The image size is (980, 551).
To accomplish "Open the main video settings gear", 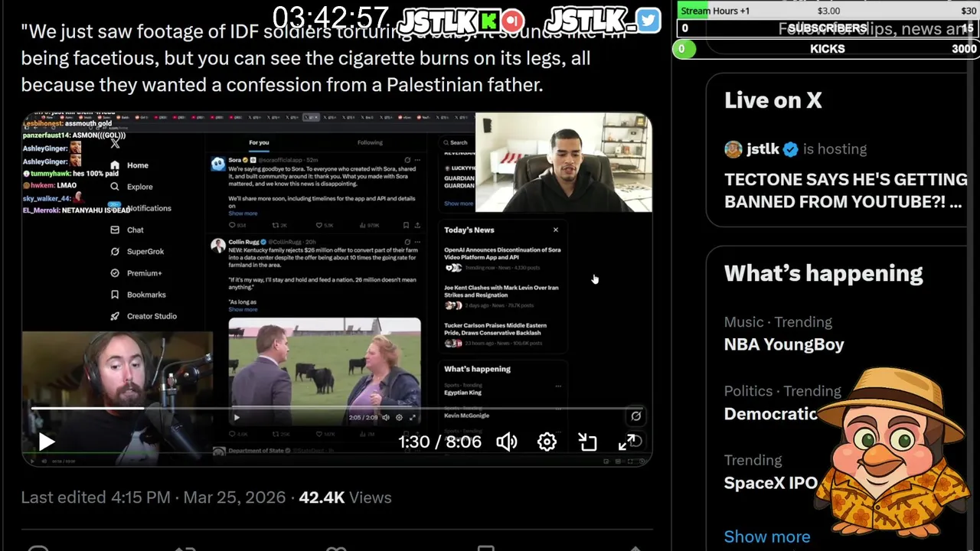I will 547,442.
